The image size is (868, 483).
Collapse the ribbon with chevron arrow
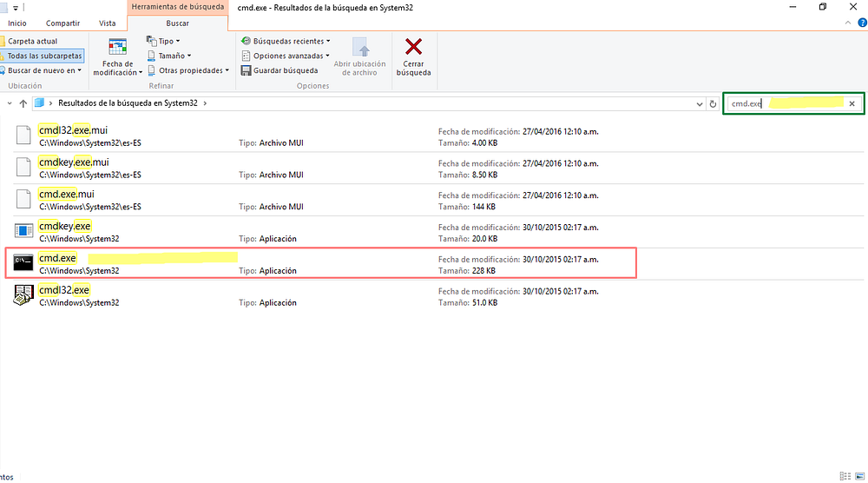pos(848,23)
